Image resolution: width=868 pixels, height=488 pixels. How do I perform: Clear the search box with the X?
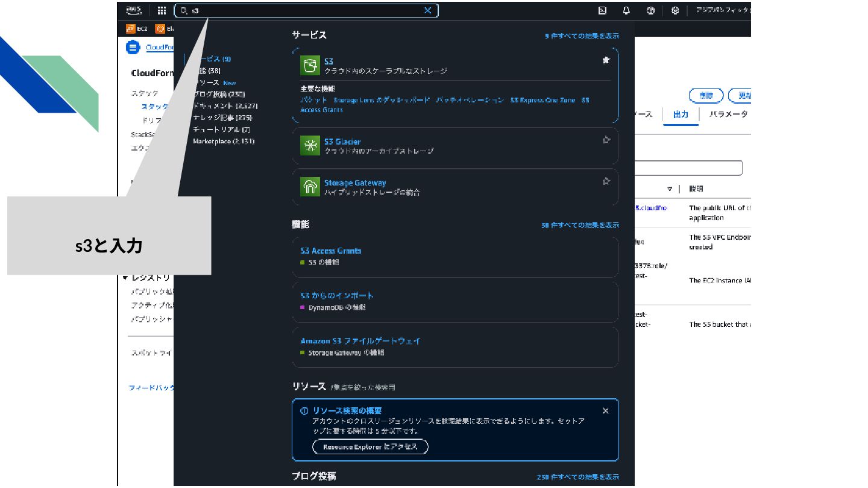click(x=428, y=10)
